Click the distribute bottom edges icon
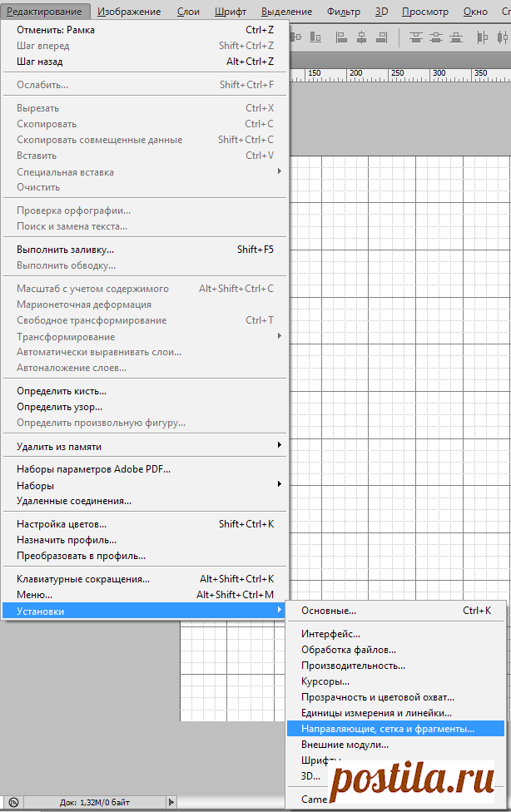Screen dimensions: 511x812 point(456,37)
